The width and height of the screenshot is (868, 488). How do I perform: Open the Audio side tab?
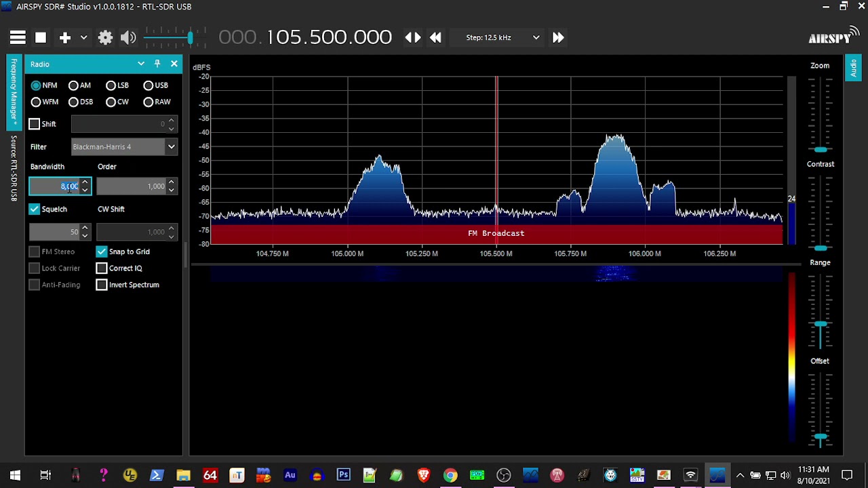[853, 68]
